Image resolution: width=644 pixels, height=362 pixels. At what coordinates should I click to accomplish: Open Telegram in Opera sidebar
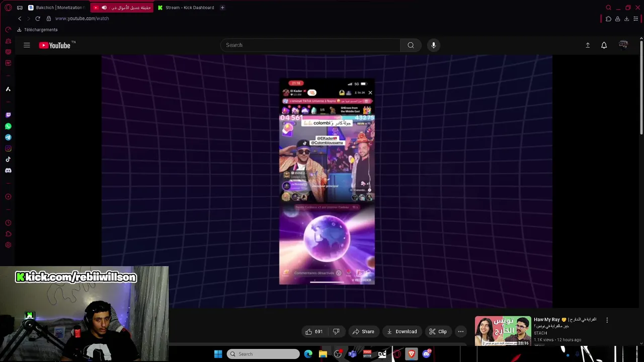8,137
